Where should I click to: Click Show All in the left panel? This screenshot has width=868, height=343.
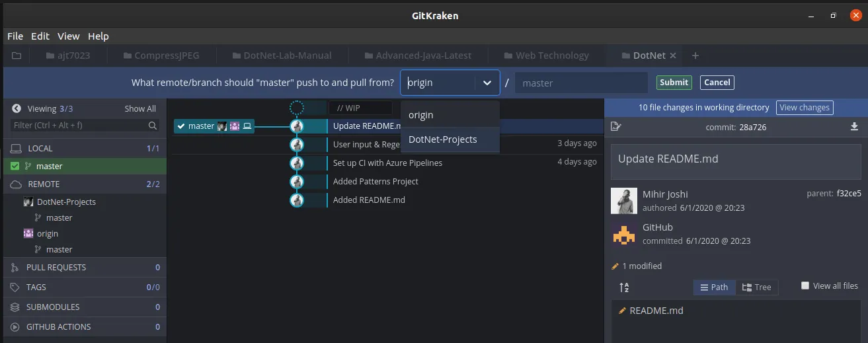click(x=140, y=108)
